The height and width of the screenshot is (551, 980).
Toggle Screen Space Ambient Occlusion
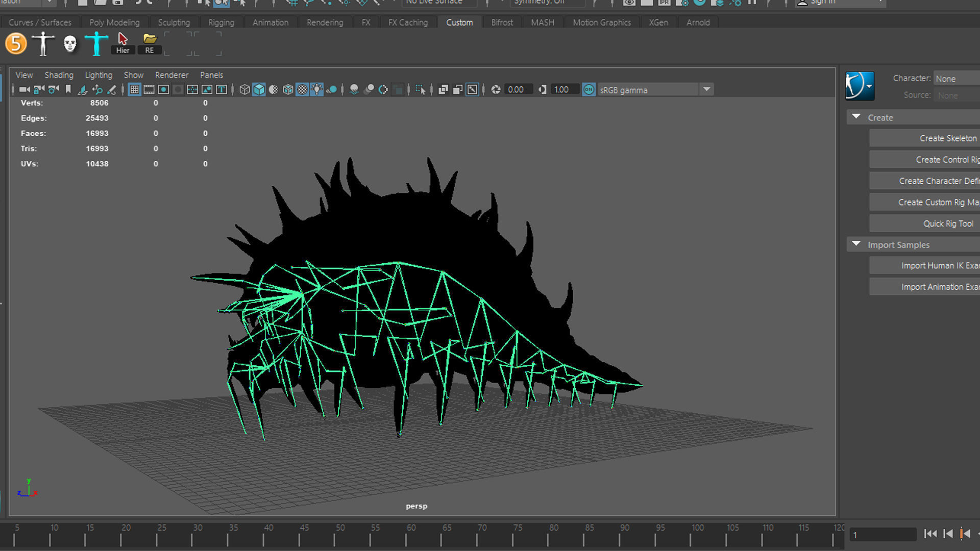click(x=354, y=90)
